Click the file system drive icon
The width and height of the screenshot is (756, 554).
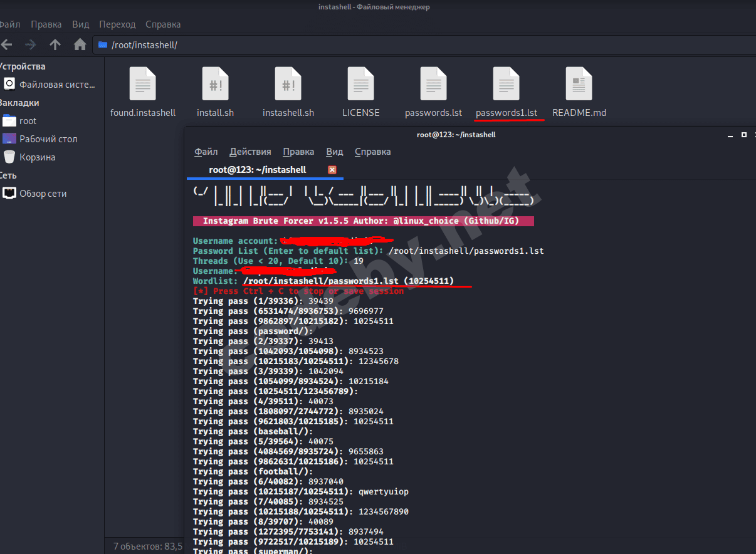coord(9,84)
